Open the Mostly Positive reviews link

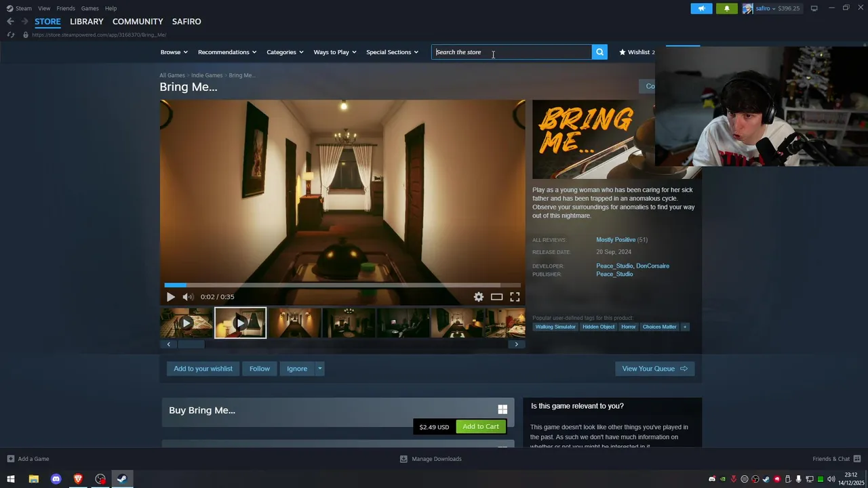[616, 240]
